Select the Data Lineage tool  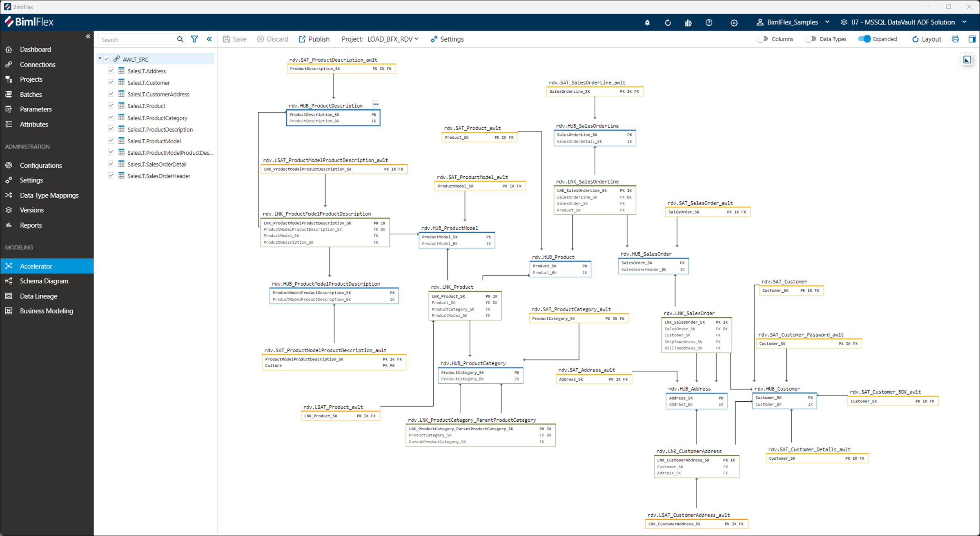coord(38,296)
